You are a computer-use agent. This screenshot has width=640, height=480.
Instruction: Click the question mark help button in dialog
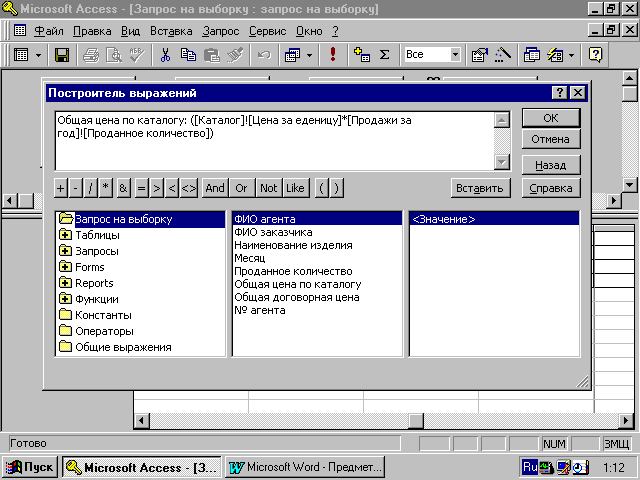[560, 93]
